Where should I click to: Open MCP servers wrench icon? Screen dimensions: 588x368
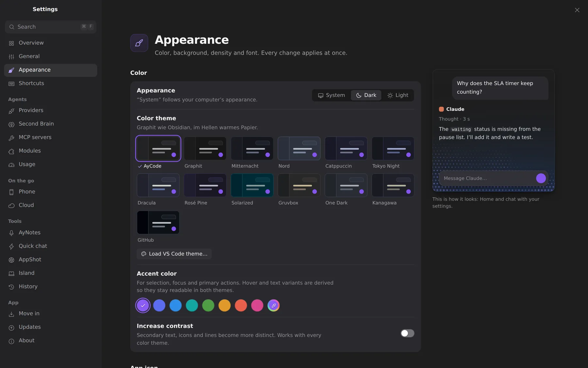coord(11,138)
